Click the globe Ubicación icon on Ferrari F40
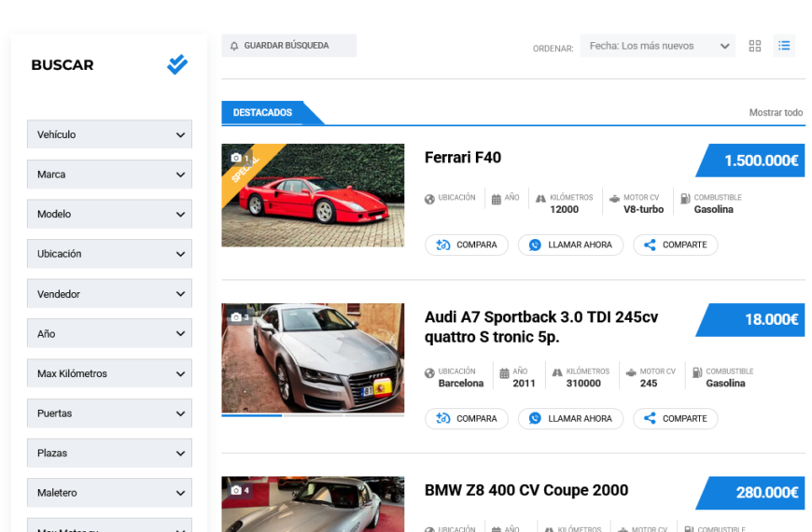Screen dimensions: 812x532 429,200
